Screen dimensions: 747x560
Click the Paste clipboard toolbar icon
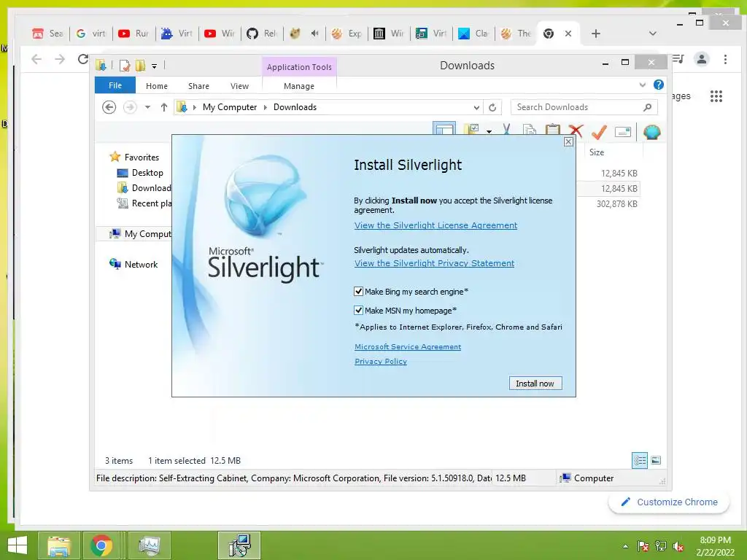coord(553,131)
